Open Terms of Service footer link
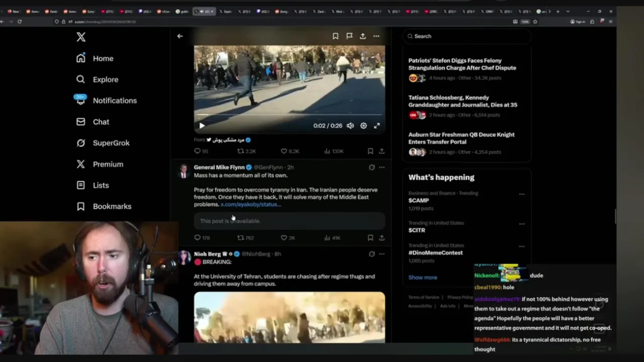The width and height of the screenshot is (644, 362). pos(424,297)
